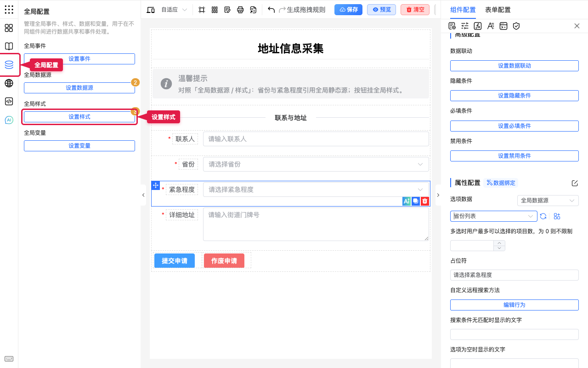Collapse the left panel with arrow handle

pos(143,195)
